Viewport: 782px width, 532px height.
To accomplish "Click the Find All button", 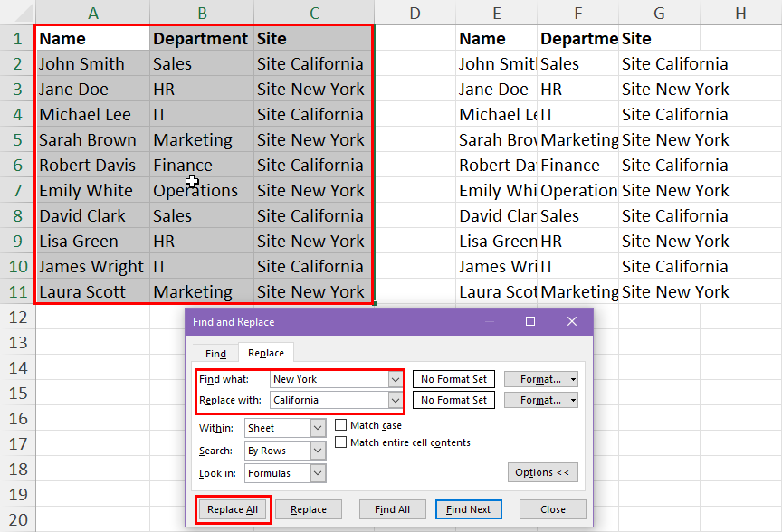I will click(393, 509).
